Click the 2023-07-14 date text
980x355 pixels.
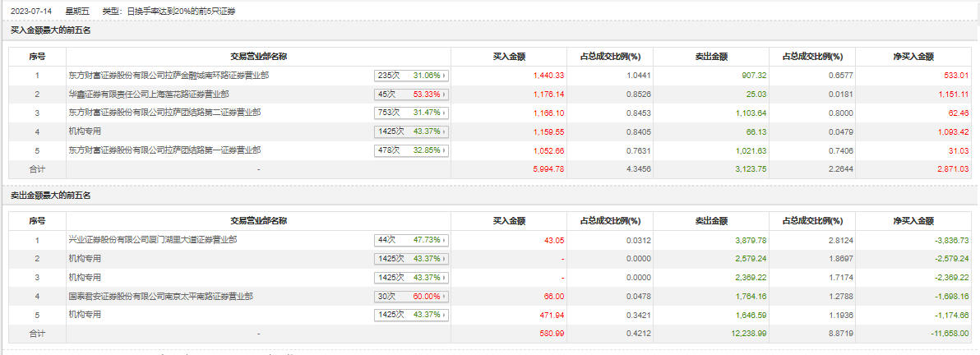[x=30, y=11]
